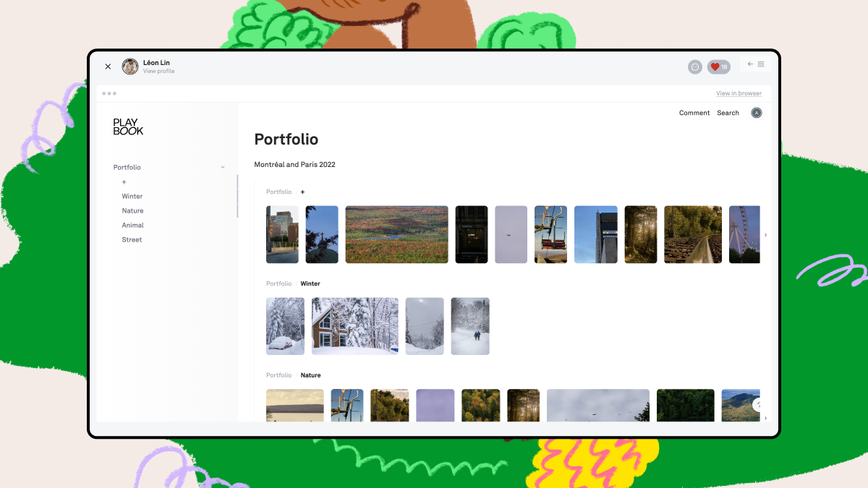868x488 pixels.
Task: Show more photos with the first row's right arrow
Action: point(766,235)
